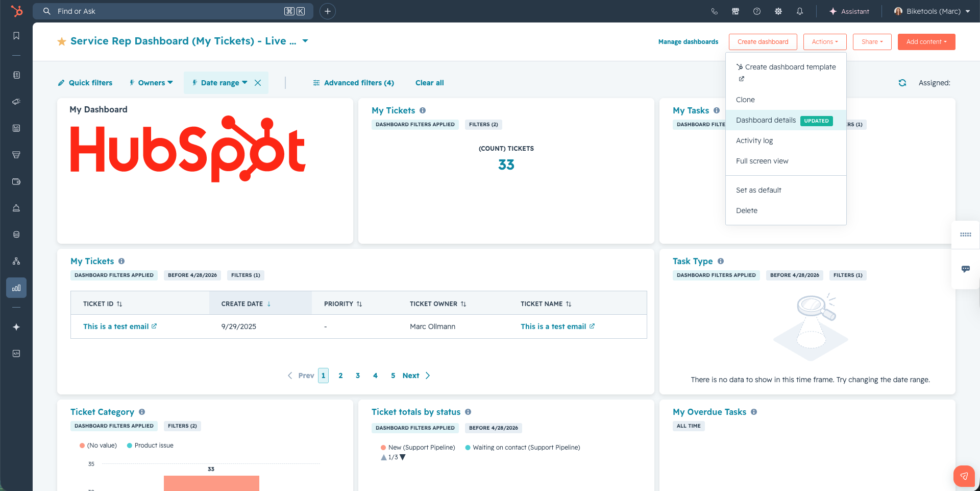Choose Set as default menu item

(786, 190)
